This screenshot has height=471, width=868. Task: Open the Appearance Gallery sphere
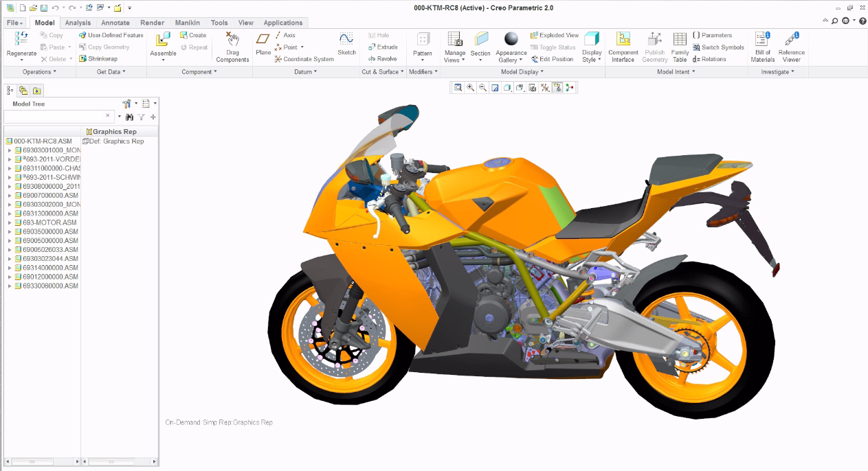(x=511, y=39)
